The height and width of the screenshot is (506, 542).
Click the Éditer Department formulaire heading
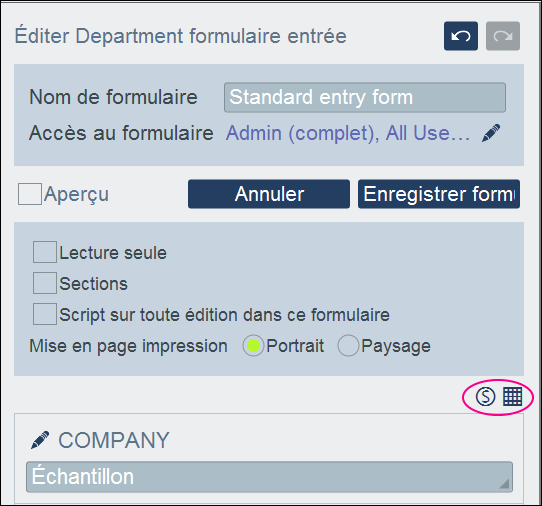(x=180, y=36)
